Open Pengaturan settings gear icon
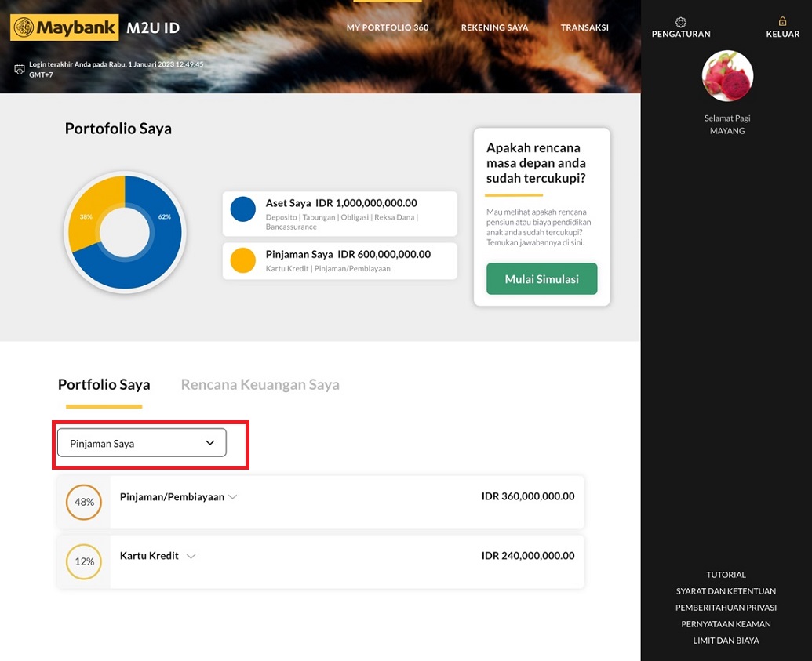The image size is (812, 661). pyautogui.click(x=680, y=22)
